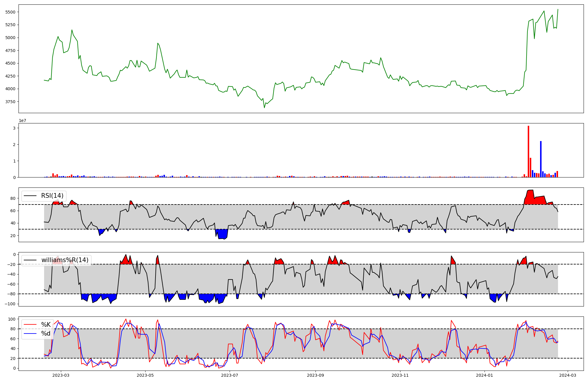
Task: Click the 100 label on stochastic axis
Action: [x=12, y=319]
